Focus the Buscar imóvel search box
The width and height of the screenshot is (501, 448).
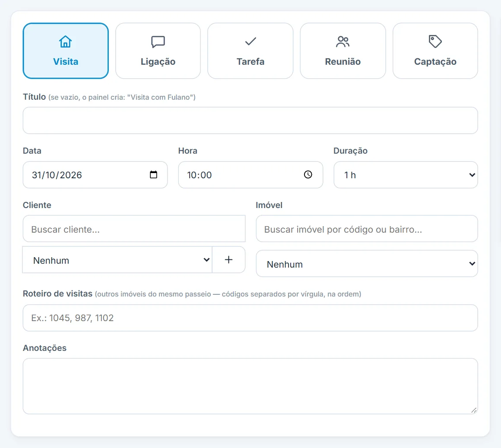tap(367, 229)
